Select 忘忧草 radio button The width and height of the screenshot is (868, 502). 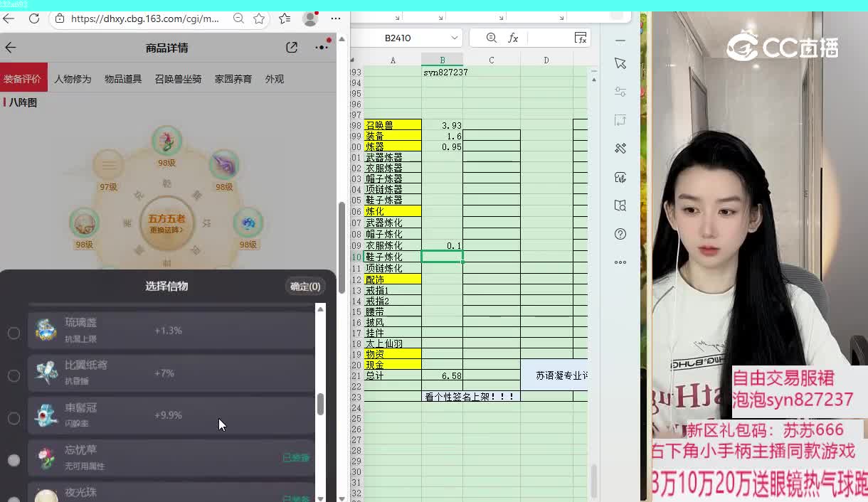click(x=14, y=460)
